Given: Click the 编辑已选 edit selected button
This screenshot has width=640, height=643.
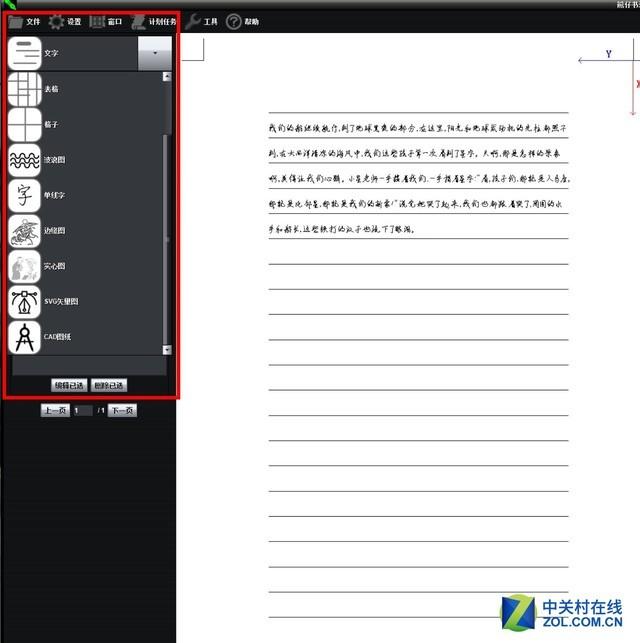Looking at the screenshot, I should (x=69, y=385).
